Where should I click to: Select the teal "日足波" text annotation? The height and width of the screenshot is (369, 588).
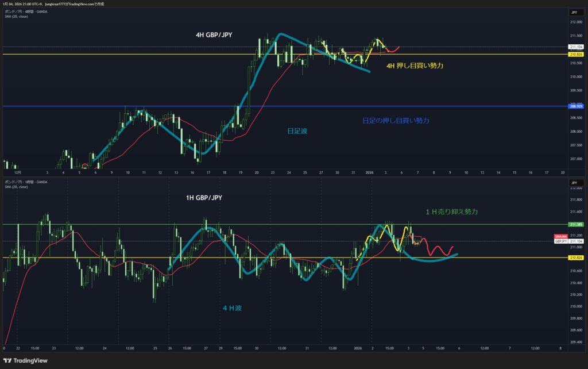coord(297,131)
